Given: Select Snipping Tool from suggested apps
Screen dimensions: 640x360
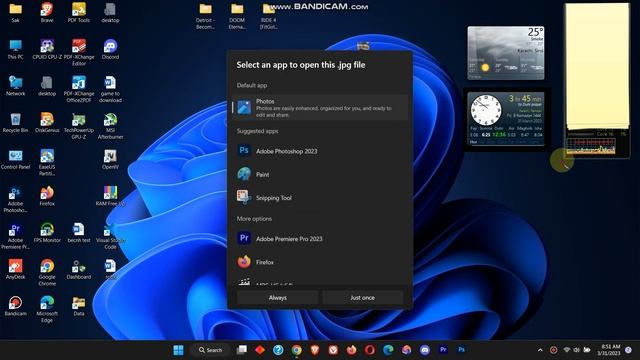Looking at the screenshot, I should (x=320, y=198).
